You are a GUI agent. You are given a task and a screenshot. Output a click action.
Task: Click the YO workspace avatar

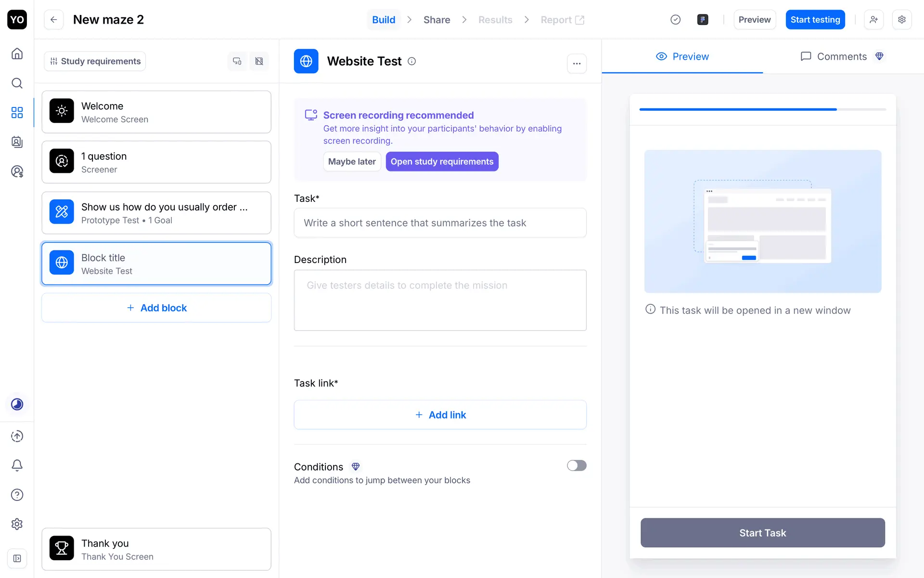(x=17, y=20)
